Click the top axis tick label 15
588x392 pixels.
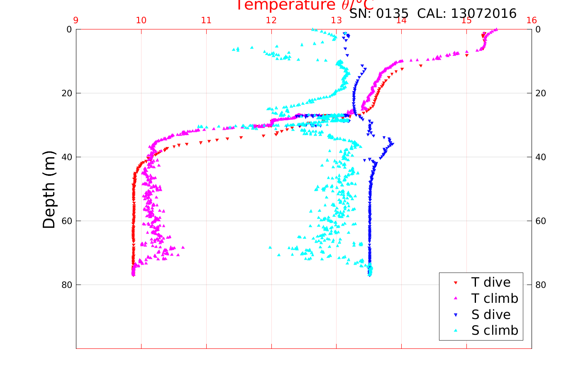click(466, 20)
